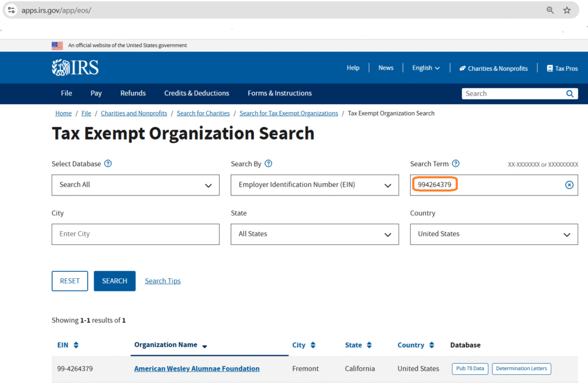Click the IRS logo in header
This screenshot has width=588, height=388.
(x=75, y=68)
